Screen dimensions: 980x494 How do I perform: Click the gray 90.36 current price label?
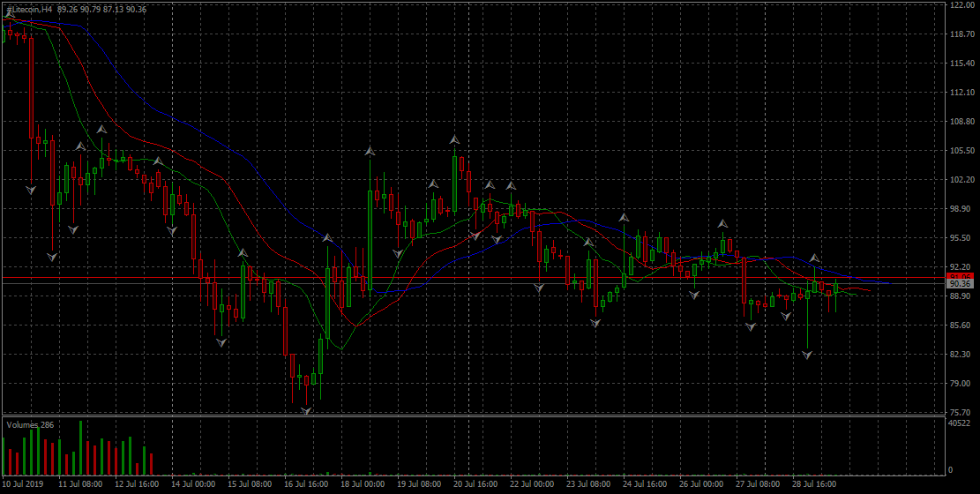coord(959,284)
